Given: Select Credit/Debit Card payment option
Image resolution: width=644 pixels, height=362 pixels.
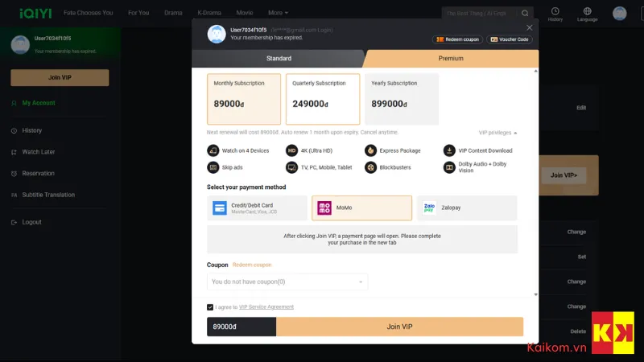Looking at the screenshot, I should click(257, 208).
